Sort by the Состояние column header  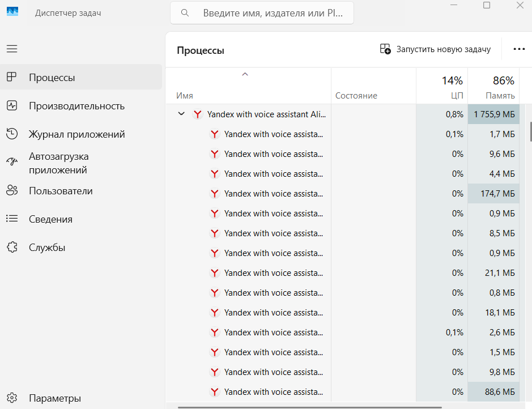click(x=373, y=86)
